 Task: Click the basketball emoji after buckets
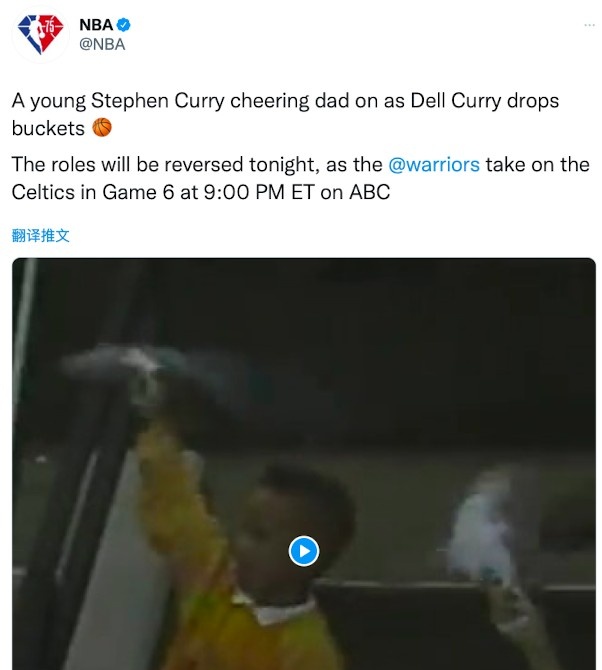102,127
